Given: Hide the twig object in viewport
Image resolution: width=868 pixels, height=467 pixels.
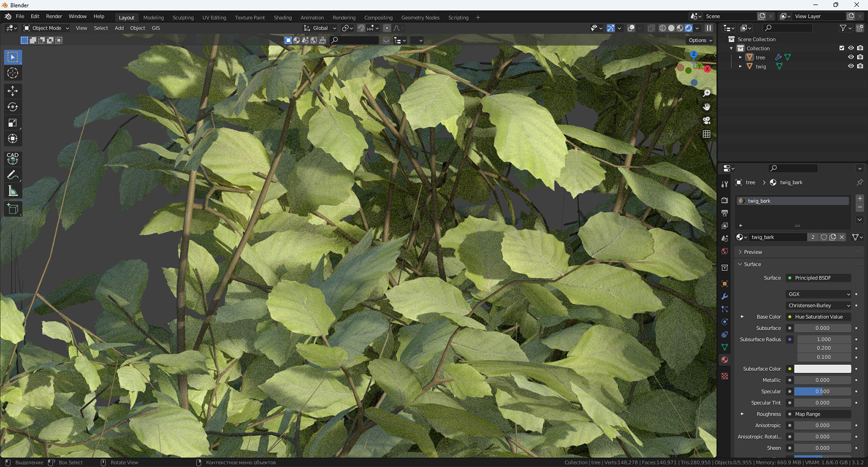Looking at the screenshot, I should (x=851, y=66).
